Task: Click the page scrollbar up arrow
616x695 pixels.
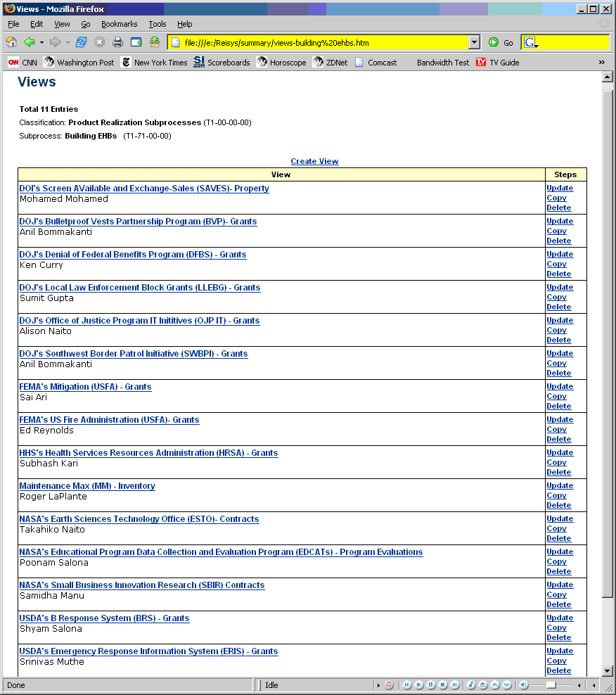Action: coord(607,77)
